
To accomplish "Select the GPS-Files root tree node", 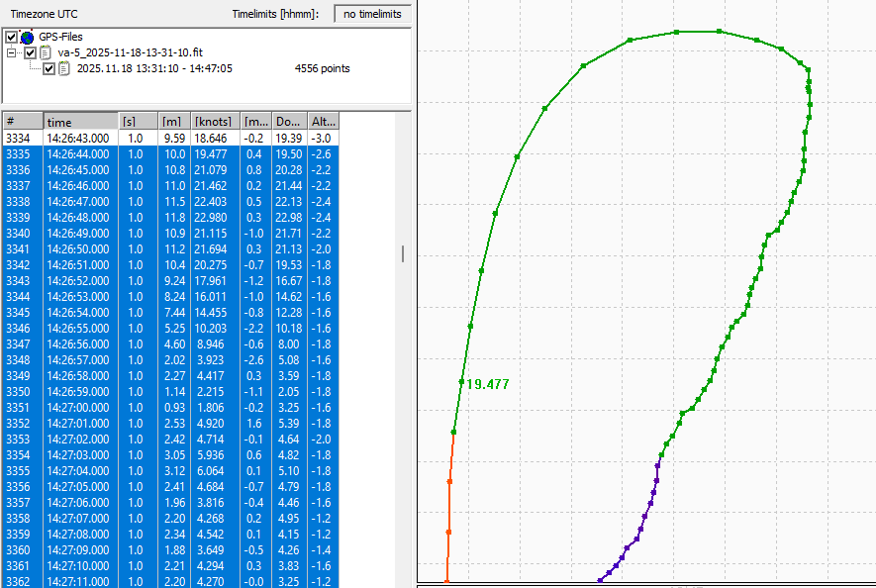I will pyautogui.click(x=67, y=37).
